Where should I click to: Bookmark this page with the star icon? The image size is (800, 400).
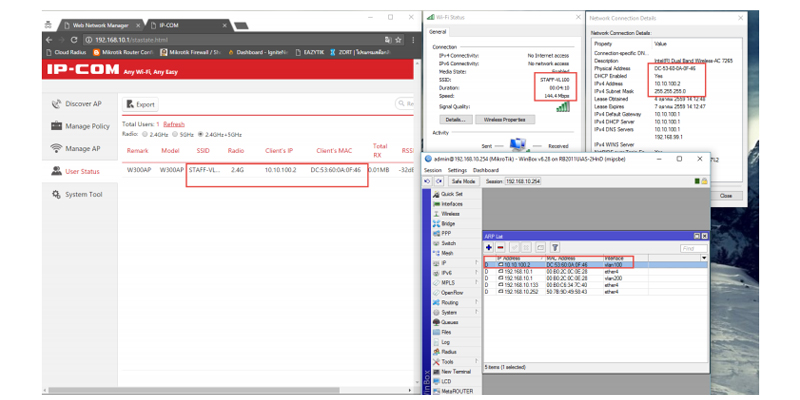click(x=398, y=40)
